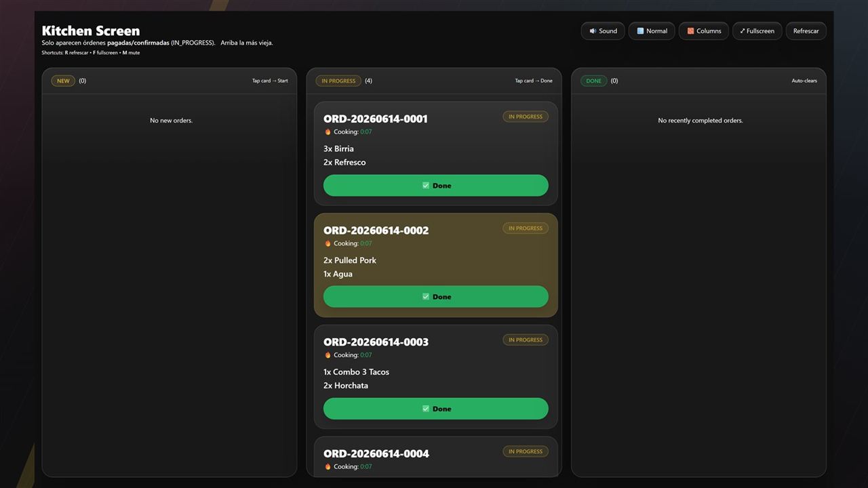The width and height of the screenshot is (868, 488).
Task: Click the blue square icon beside Normal
Action: [x=640, y=31]
